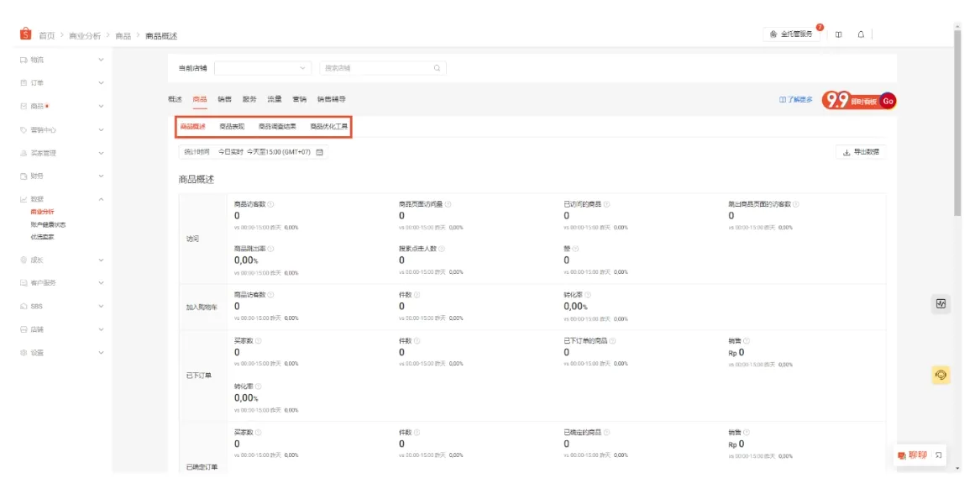Click the notification bell icon
980x489 pixels.
(x=861, y=34)
